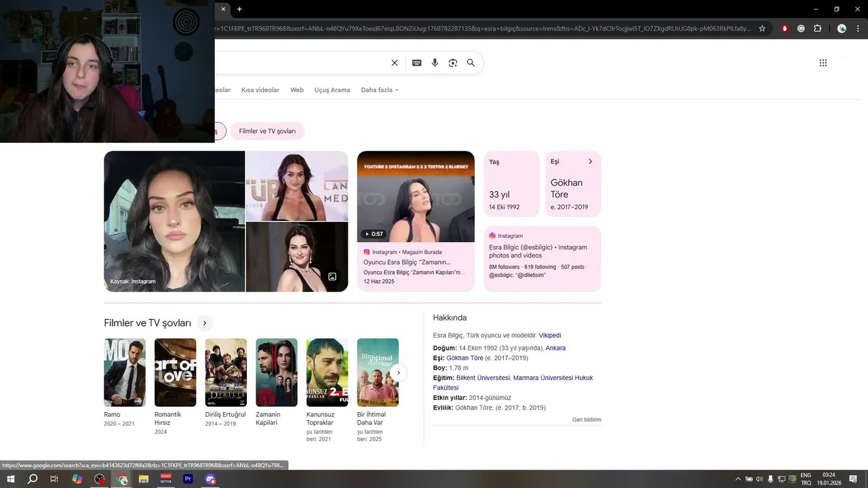Viewport: 868px width, 488px height.
Task: Open the microphone tray icon
Action: 770,479
